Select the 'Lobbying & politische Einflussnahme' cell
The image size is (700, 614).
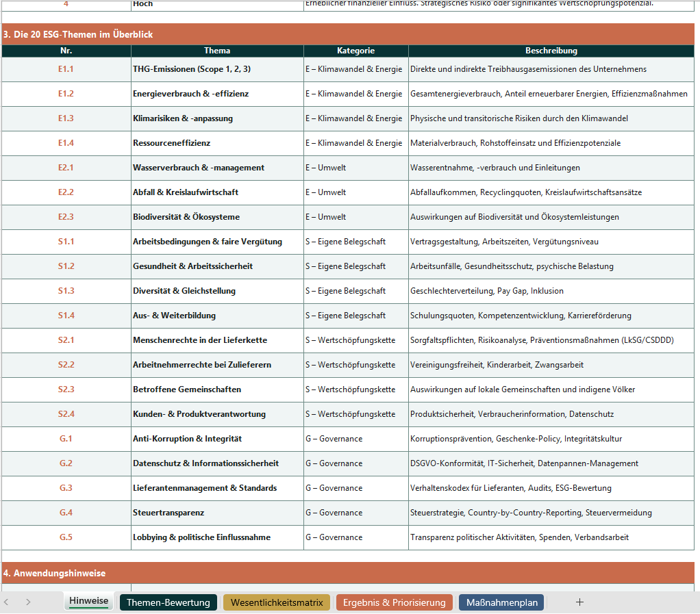pos(201,537)
